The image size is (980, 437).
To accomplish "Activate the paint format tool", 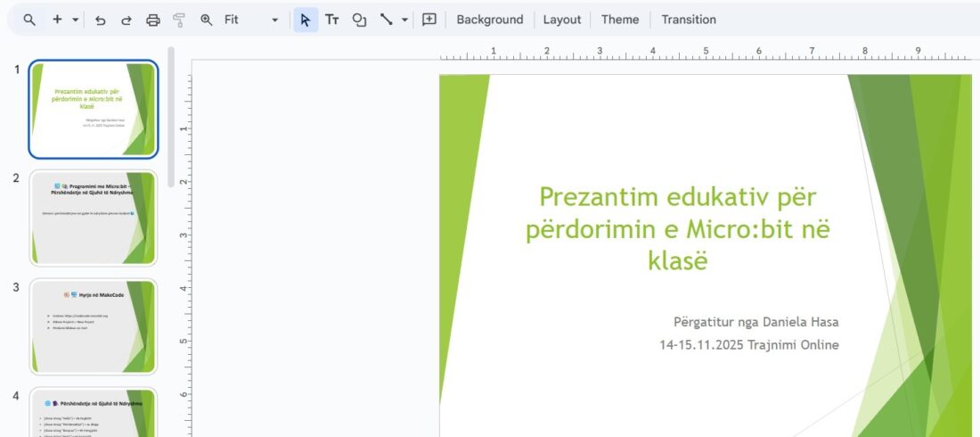I will pyautogui.click(x=179, y=20).
